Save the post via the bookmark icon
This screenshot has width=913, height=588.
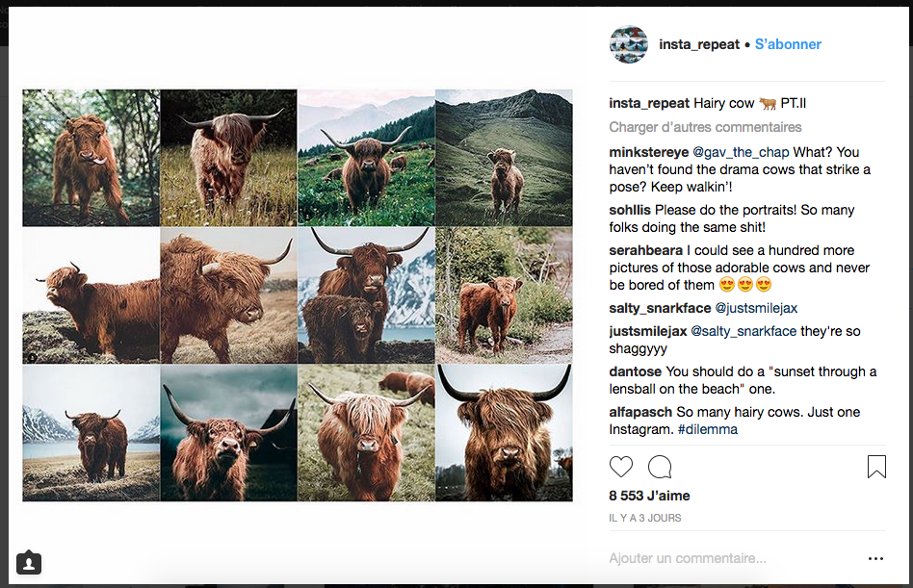[x=876, y=466]
